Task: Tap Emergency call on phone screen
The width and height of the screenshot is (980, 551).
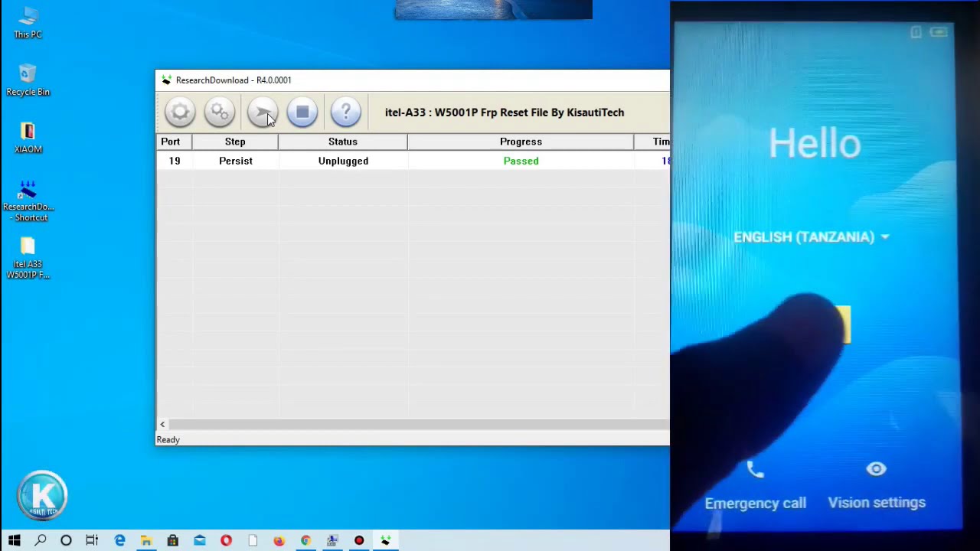Action: pyautogui.click(x=755, y=503)
